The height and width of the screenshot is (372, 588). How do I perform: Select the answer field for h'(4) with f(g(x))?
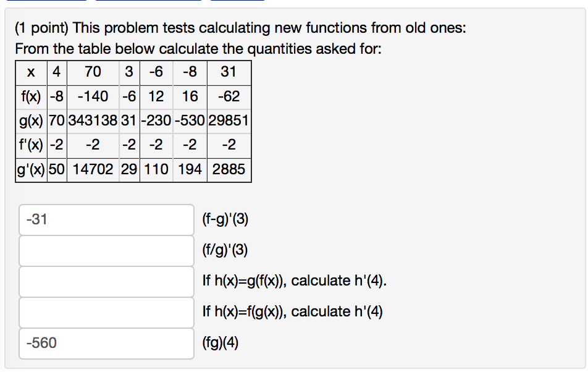point(105,312)
